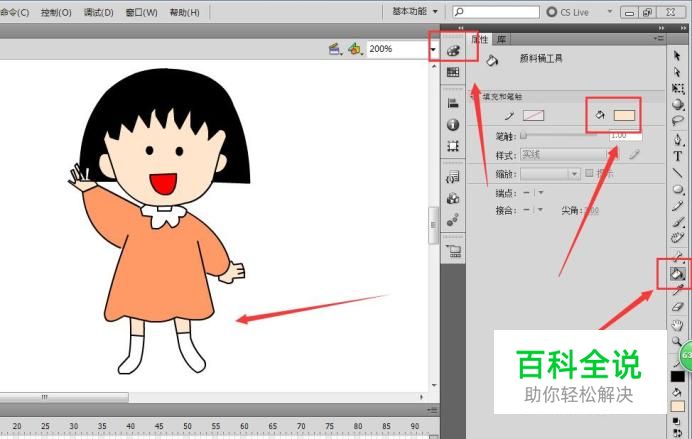This screenshot has width=692, height=439.
Task: Open the 缩放 scale dropdown
Action: pyautogui.click(x=550, y=173)
